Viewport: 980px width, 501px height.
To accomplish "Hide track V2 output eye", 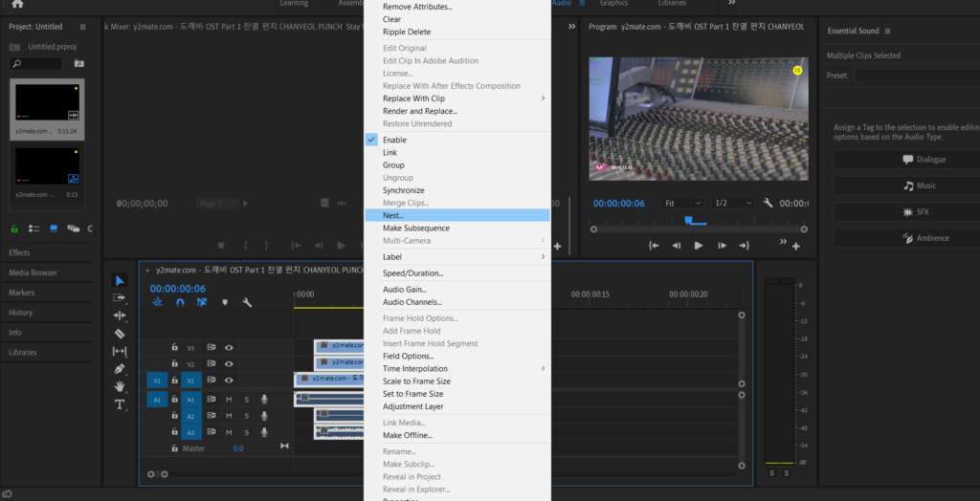I will coord(230,363).
